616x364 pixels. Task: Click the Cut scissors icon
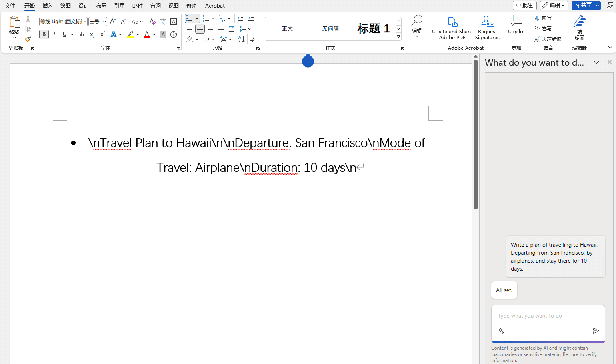coord(28,18)
